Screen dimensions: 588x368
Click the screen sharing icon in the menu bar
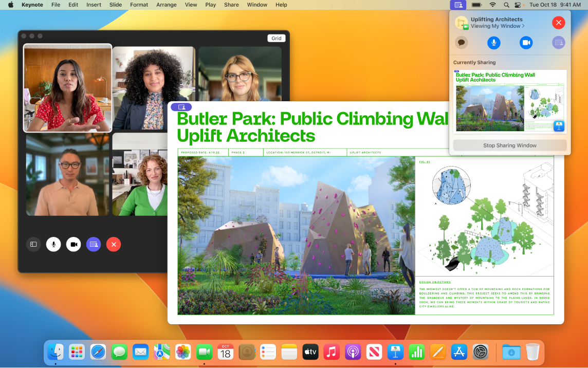(x=458, y=5)
